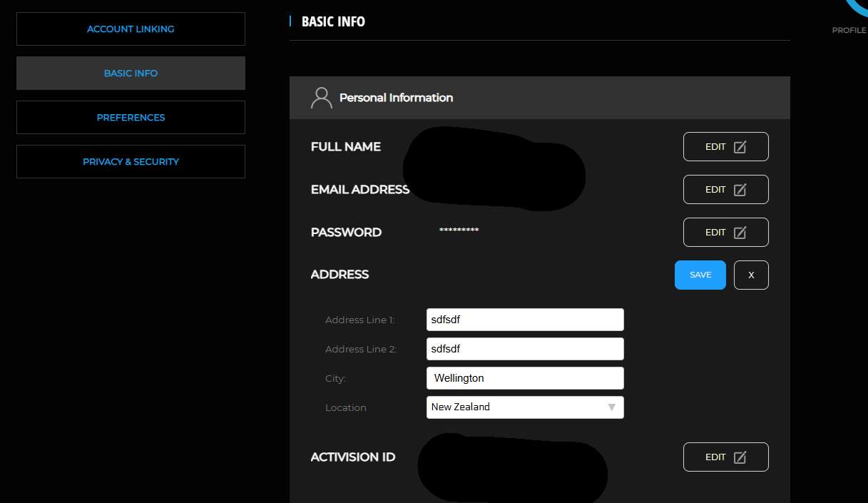The height and width of the screenshot is (503, 868).
Task: Click the pencil icon beside Activision ID
Action: pyautogui.click(x=740, y=457)
